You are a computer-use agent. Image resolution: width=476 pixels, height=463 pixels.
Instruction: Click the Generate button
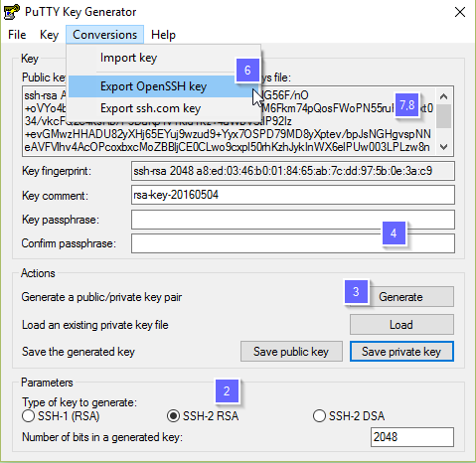(401, 297)
